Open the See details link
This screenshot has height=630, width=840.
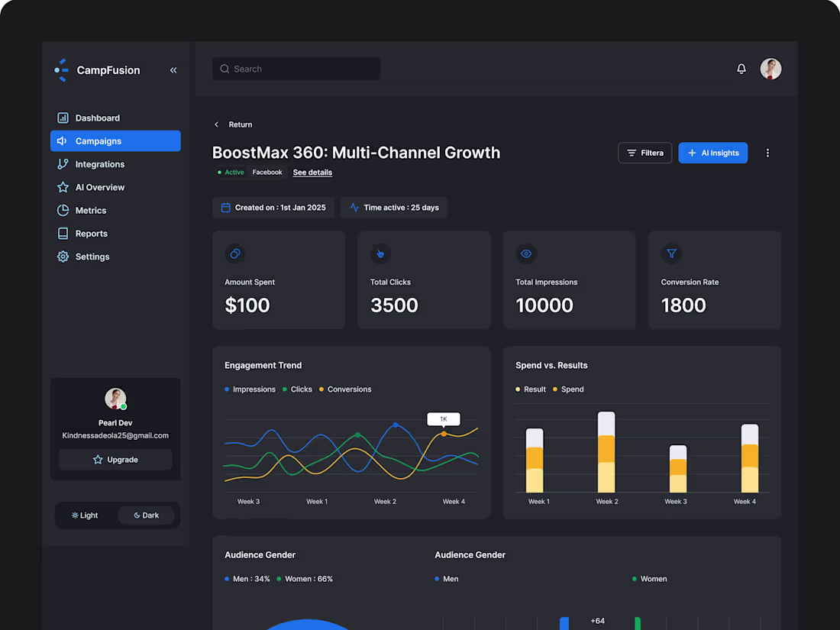[x=312, y=172]
